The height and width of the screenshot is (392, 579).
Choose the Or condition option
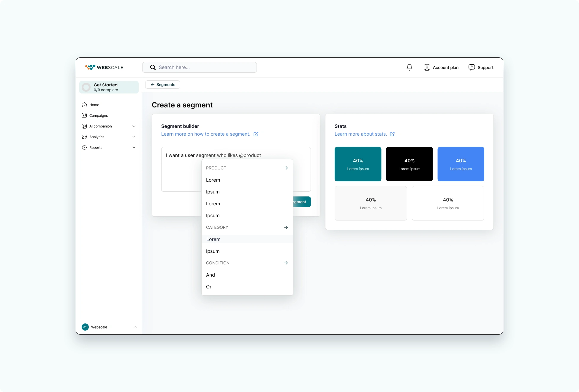(x=209, y=287)
